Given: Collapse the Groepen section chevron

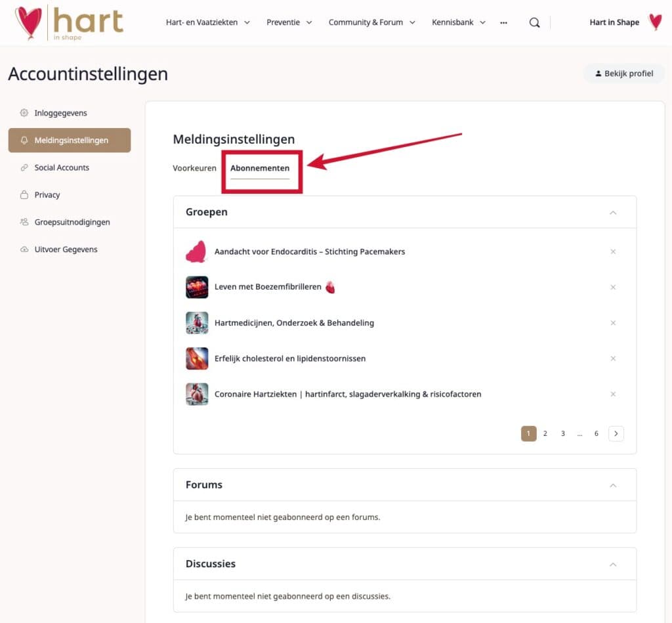Looking at the screenshot, I should (613, 213).
